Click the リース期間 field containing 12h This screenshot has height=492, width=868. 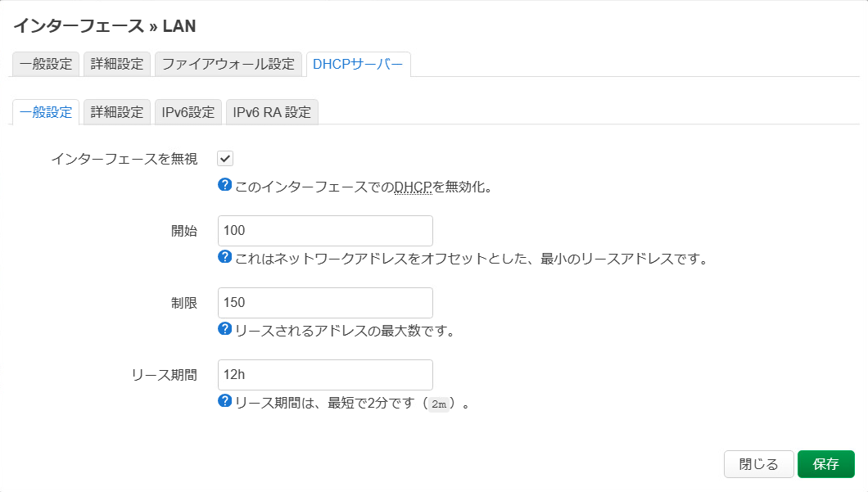point(325,374)
